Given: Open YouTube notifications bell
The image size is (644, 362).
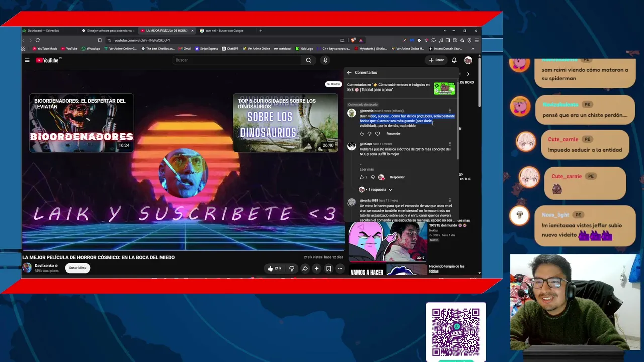Looking at the screenshot, I should 454,60.
